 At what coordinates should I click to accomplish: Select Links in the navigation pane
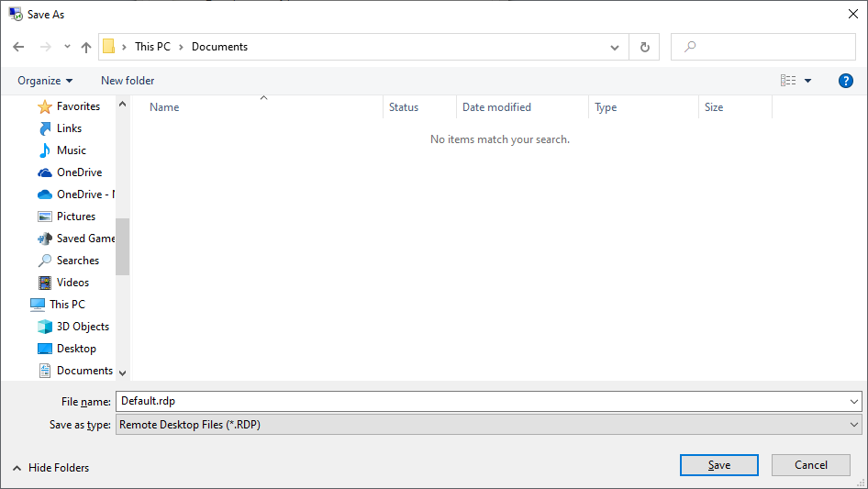(x=69, y=128)
